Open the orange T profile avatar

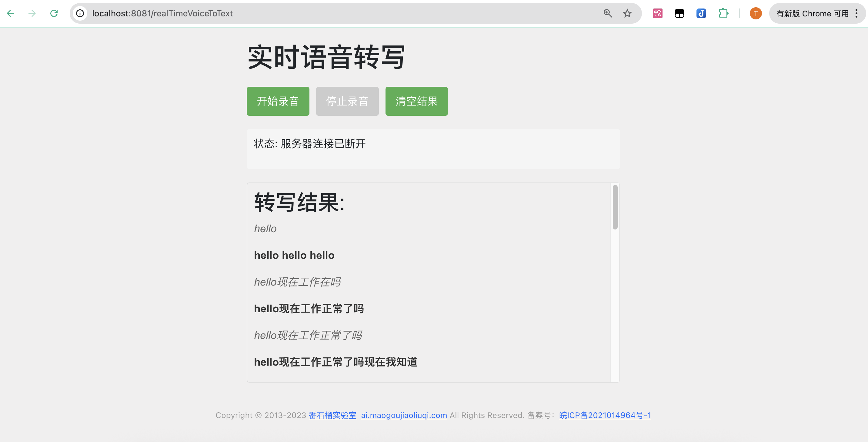click(756, 13)
